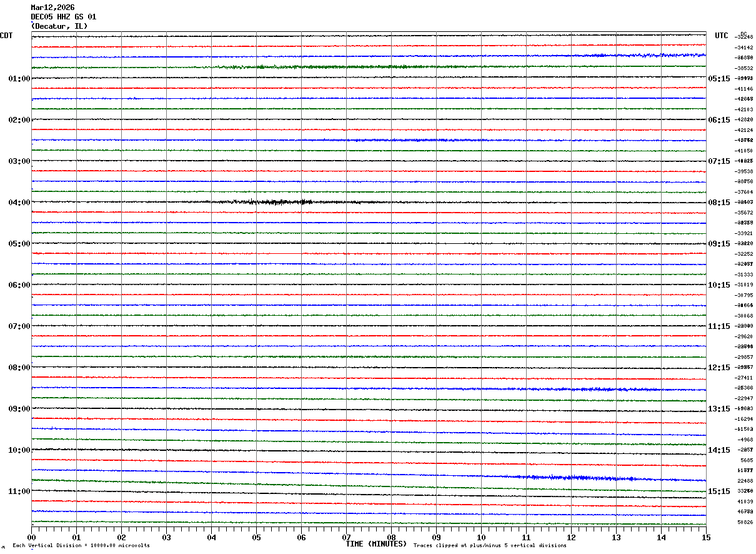
Task: Select the station header DEC05 HHZ GS 01
Action: click(x=64, y=17)
